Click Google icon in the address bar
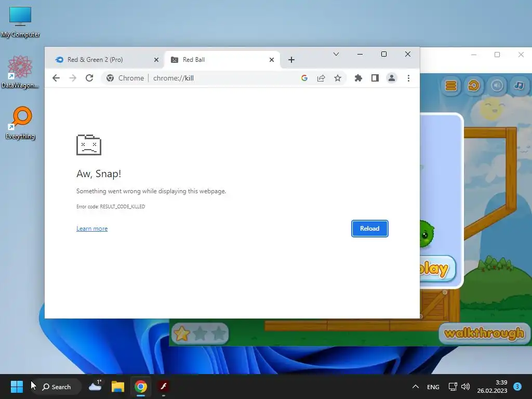Screen dimensions: 532x399 tap(304, 78)
